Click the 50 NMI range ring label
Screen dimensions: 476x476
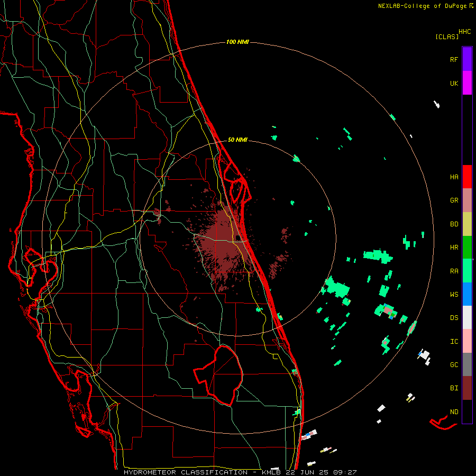pyautogui.click(x=237, y=140)
